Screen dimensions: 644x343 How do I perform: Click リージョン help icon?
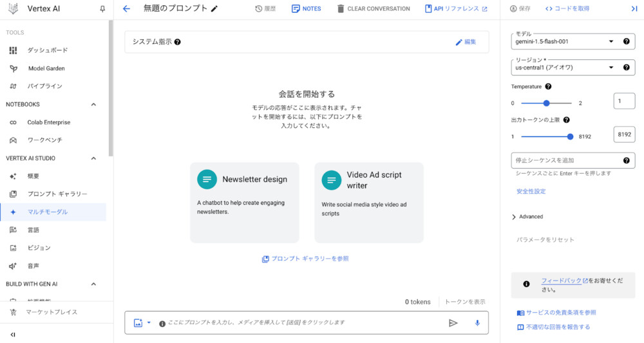(x=627, y=68)
